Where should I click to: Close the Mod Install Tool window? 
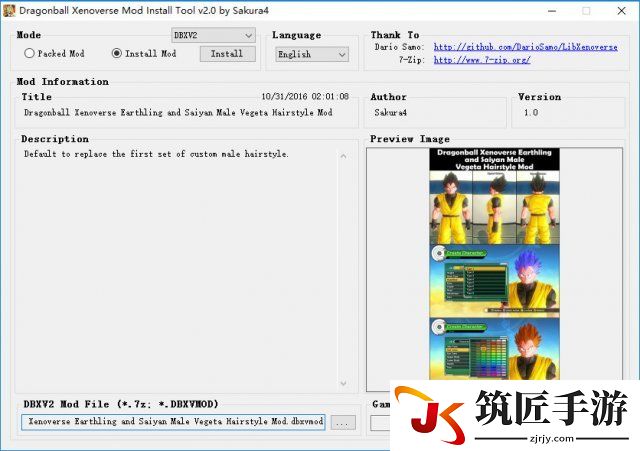[621, 11]
